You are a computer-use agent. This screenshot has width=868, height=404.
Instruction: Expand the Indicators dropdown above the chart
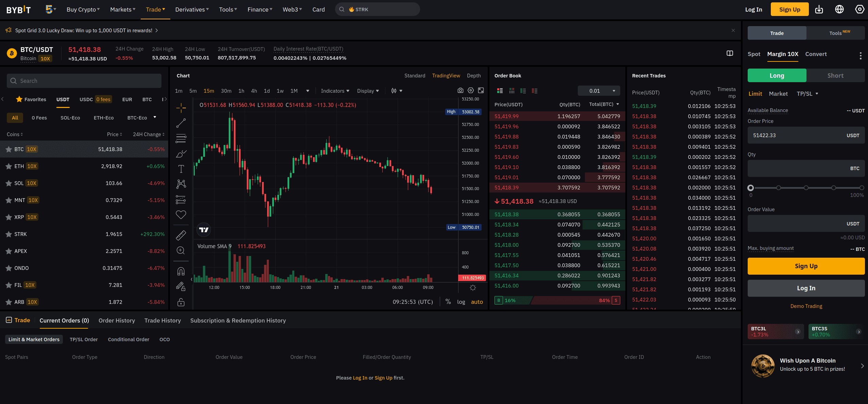(x=334, y=91)
